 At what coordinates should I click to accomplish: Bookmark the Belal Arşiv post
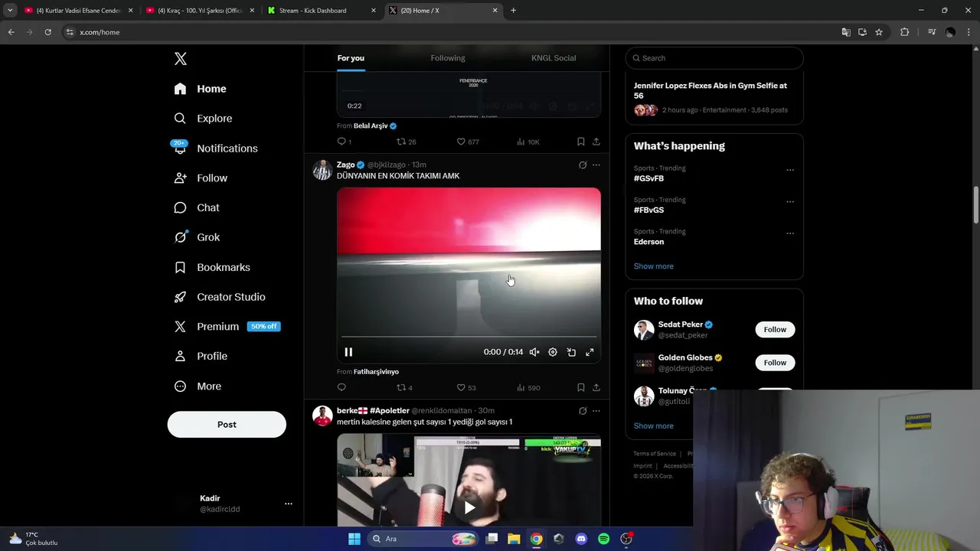tap(581, 142)
